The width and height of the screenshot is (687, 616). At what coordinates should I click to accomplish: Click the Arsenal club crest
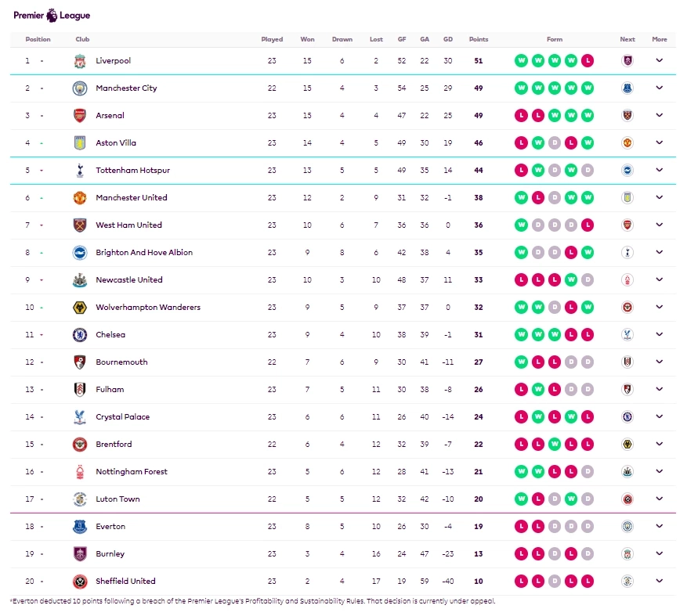[79, 116]
